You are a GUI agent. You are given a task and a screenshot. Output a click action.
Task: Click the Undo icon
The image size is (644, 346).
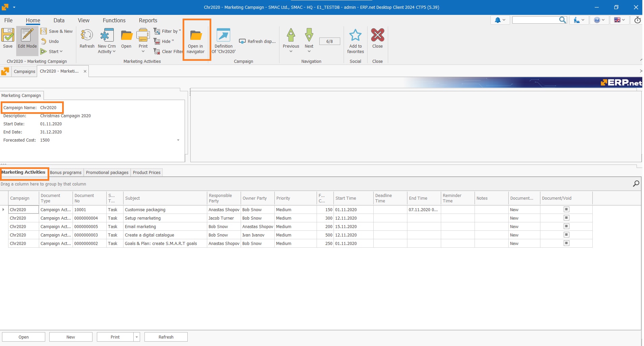[x=44, y=41]
